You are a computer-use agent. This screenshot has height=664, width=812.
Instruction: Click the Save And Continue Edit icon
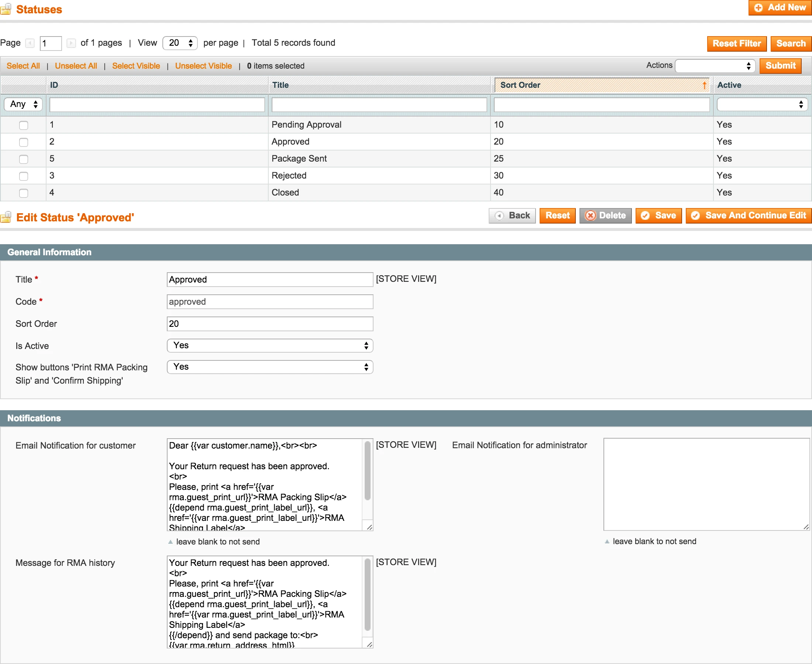coord(696,215)
